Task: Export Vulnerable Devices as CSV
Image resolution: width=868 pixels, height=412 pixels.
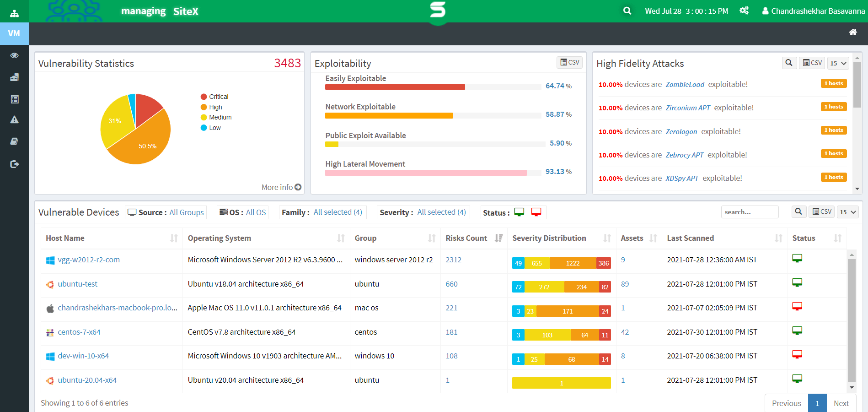Action: 822,211
